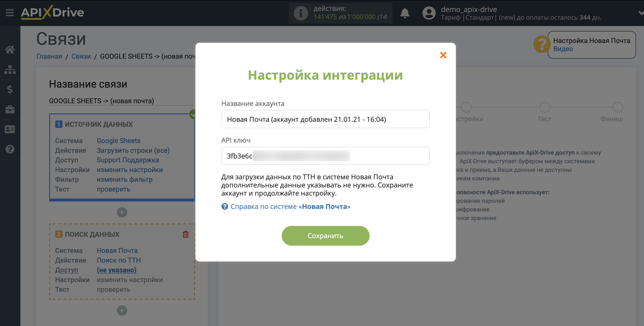Click the help link question icon
The image size is (644, 326).
[x=224, y=206]
